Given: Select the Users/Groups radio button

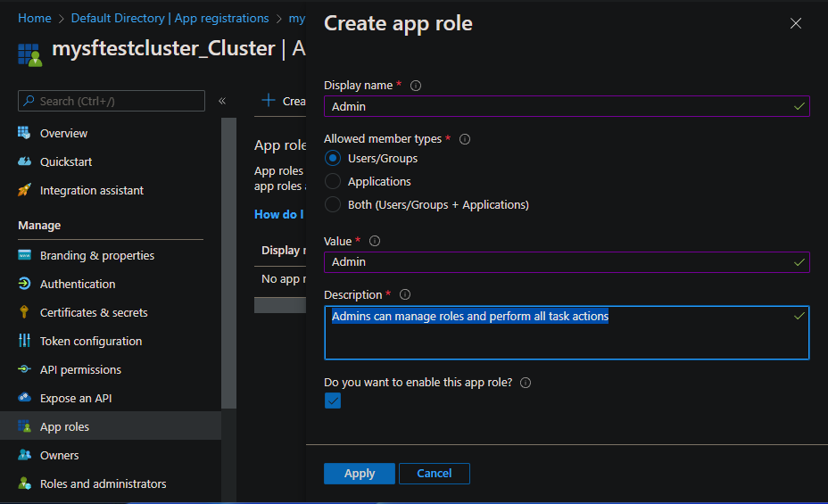Looking at the screenshot, I should tap(333, 158).
